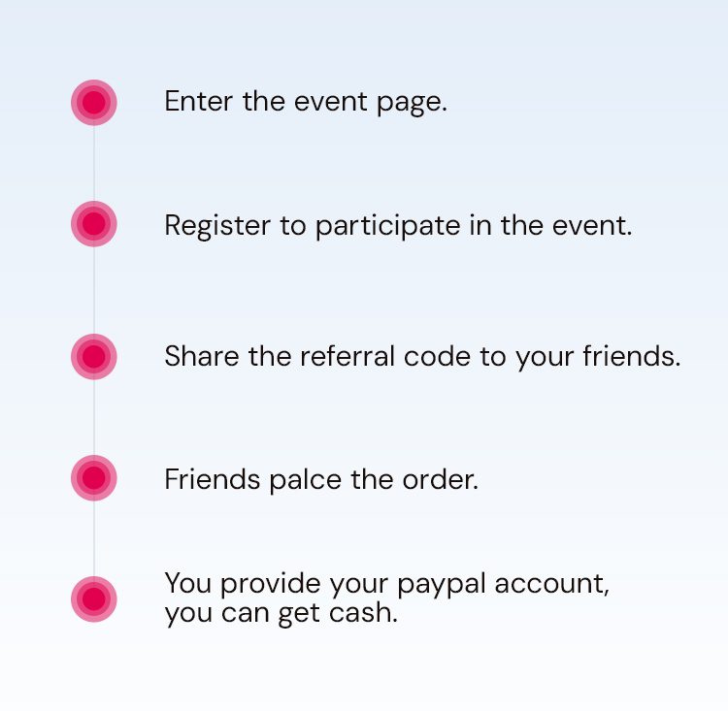The image size is (728, 711).
Task: Click connector line between Register and Share dots
Action: pos(94,290)
